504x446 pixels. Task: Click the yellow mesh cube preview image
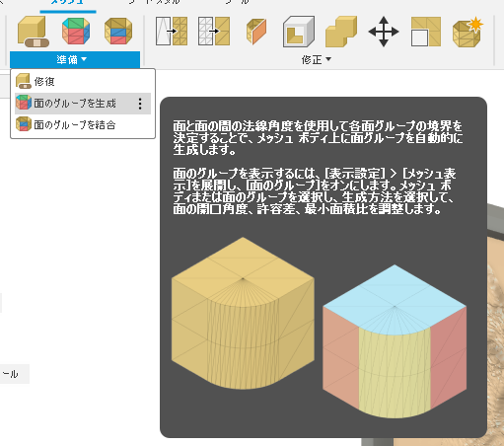243,313
